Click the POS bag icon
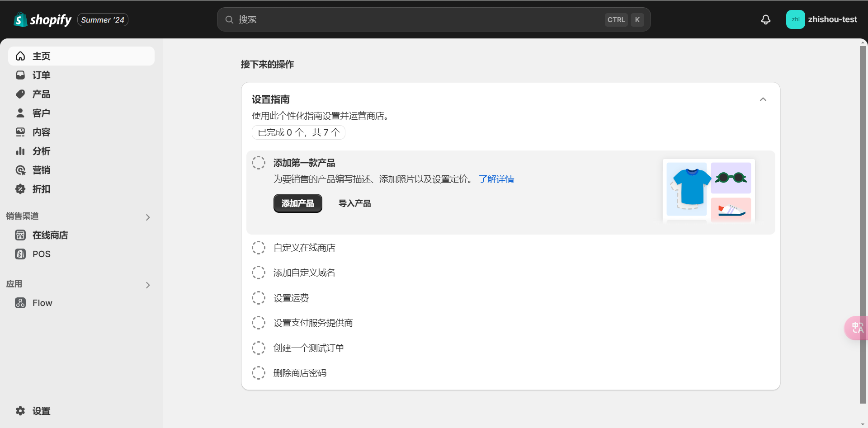The image size is (868, 428). pyautogui.click(x=20, y=254)
